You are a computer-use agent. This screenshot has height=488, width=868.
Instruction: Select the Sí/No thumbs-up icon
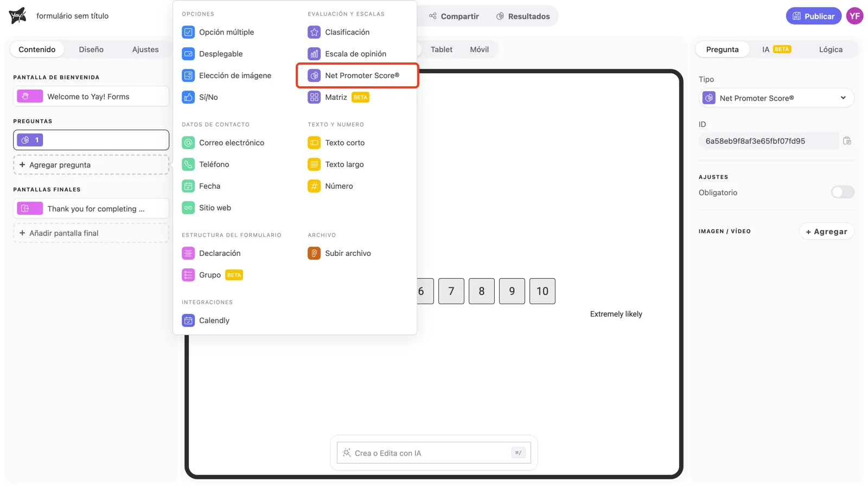point(188,97)
